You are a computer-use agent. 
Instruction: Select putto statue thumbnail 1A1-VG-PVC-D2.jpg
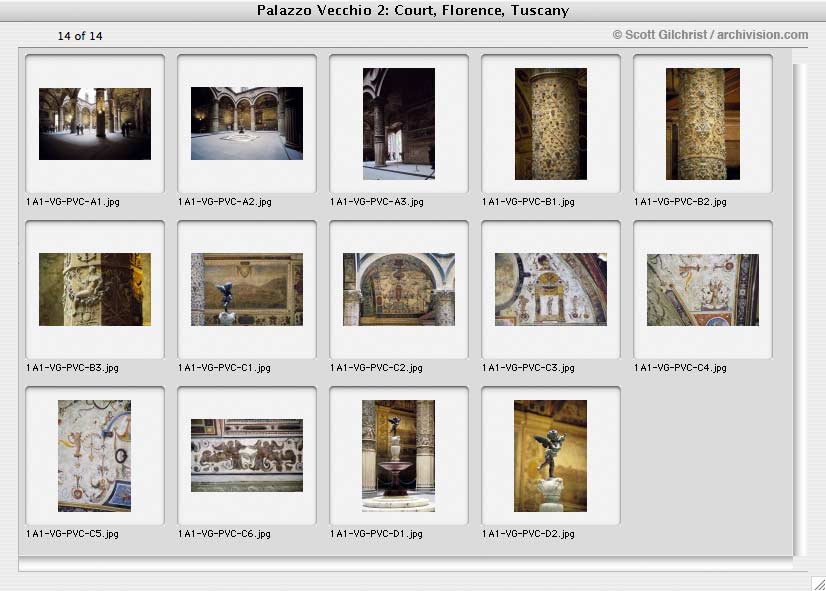coord(550,456)
